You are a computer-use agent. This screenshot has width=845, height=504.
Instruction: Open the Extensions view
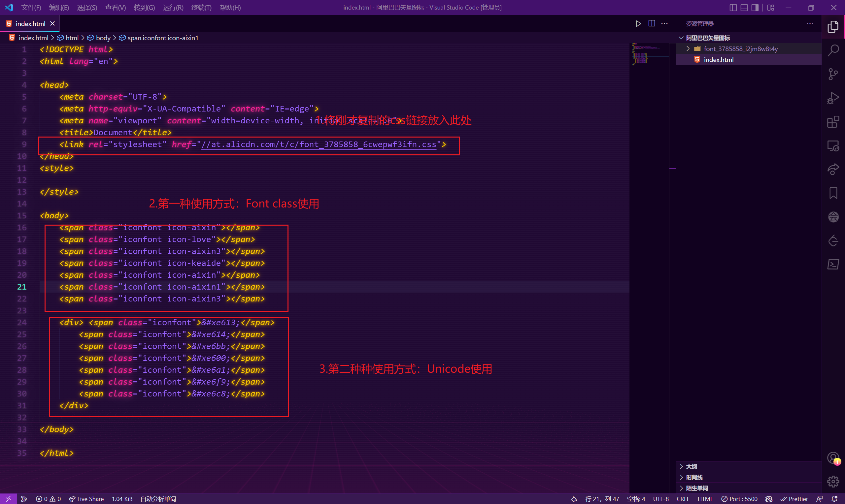[833, 122]
